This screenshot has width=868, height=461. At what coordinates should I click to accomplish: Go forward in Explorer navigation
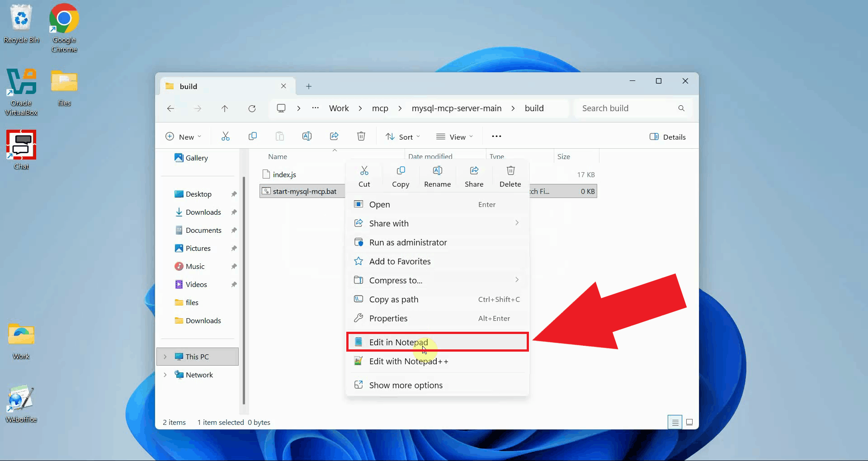pos(198,108)
